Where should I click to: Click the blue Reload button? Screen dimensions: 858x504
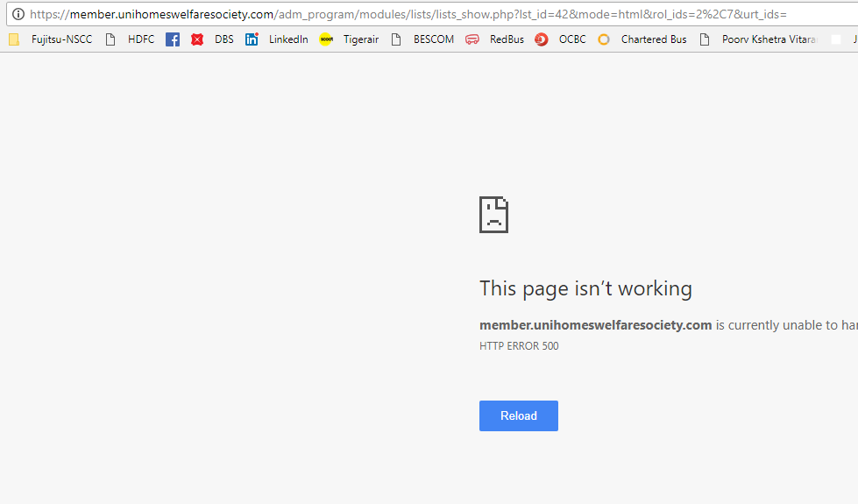coord(519,415)
